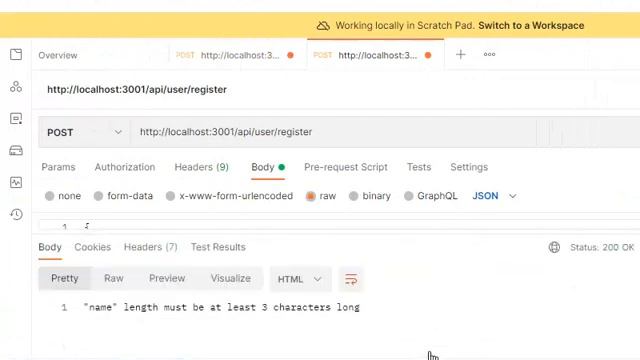Open the HTML response format dropdown
This screenshot has height=360, width=640.
(x=300, y=280)
